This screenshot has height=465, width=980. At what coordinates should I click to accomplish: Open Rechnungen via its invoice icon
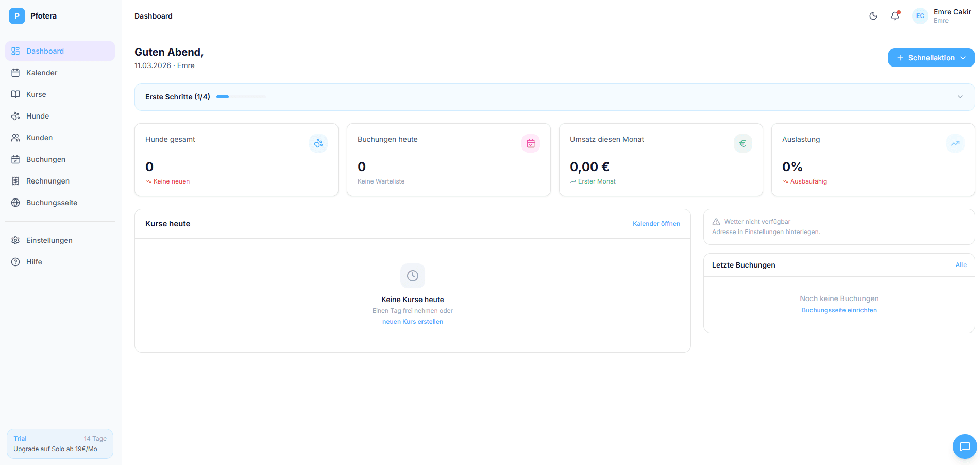click(16, 181)
